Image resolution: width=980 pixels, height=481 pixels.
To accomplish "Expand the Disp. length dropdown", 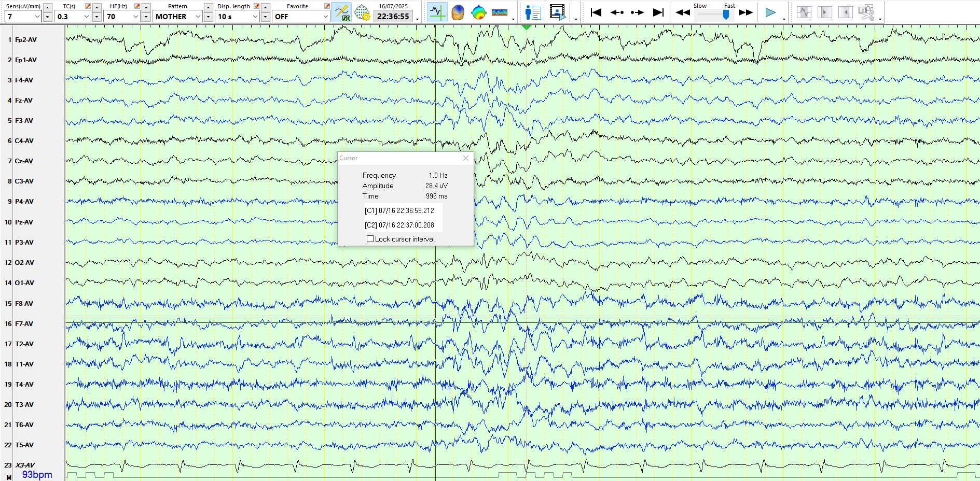I will point(255,17).
